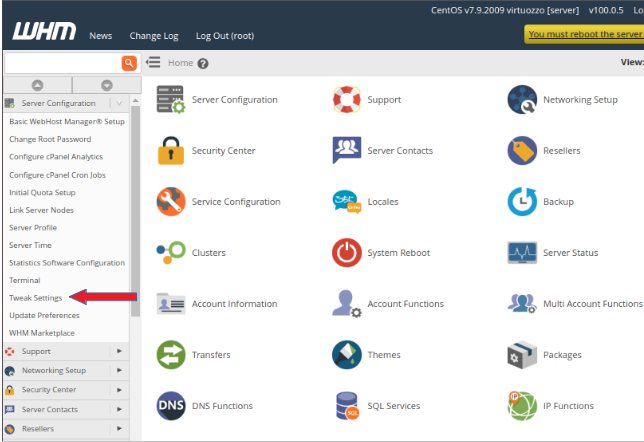
Task: Click the Home help question mark icon
Action: (203, 63)
